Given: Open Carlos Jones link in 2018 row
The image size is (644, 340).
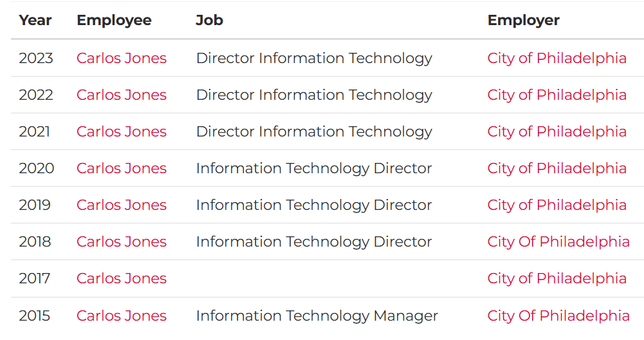Looking at the screenshot, I should pyautogui.click(x=122, y=241).
